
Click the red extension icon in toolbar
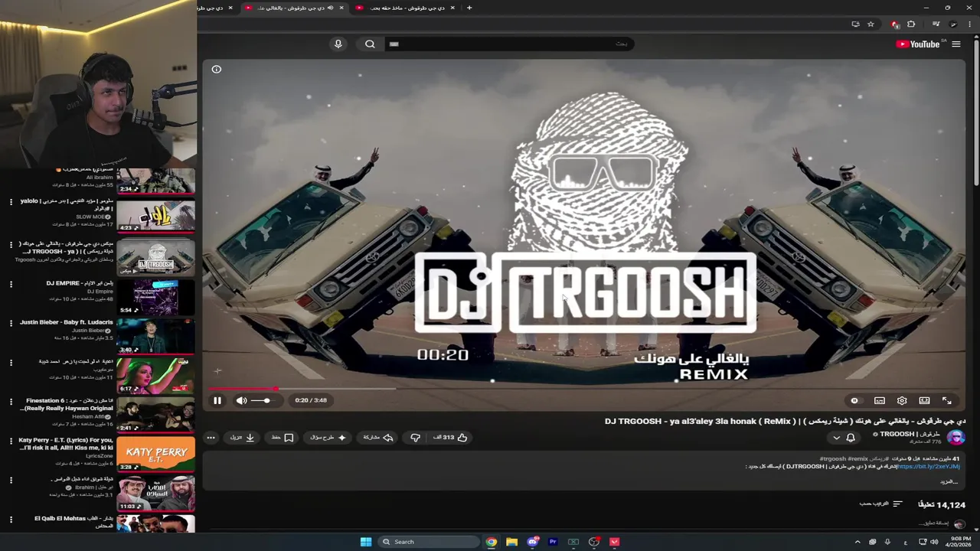(x=895, y=24)
